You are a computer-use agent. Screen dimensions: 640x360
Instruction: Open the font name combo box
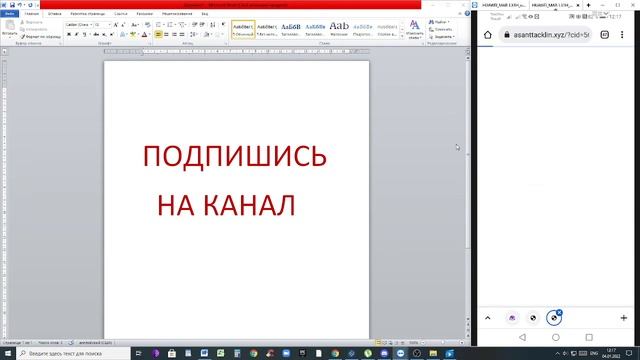point(79,25)
